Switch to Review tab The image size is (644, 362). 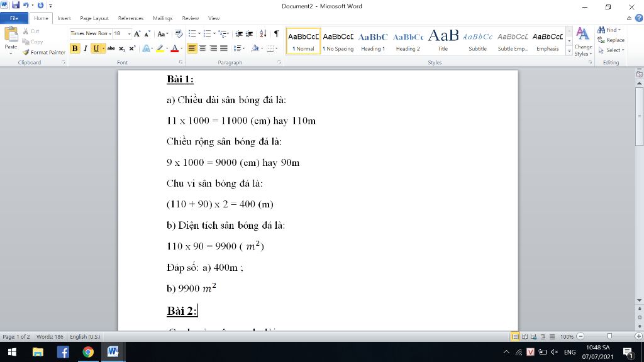pyautogui.click(x=190, y=18)
